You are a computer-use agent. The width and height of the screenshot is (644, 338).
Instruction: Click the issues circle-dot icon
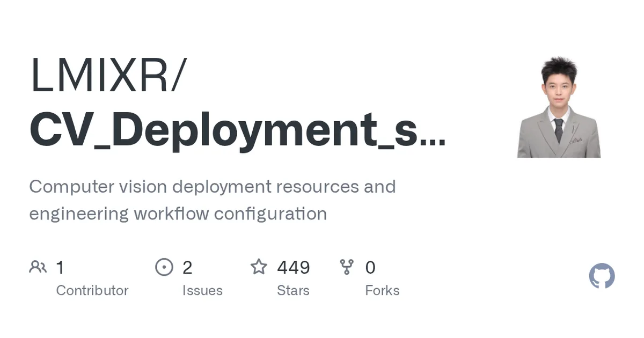164,267
